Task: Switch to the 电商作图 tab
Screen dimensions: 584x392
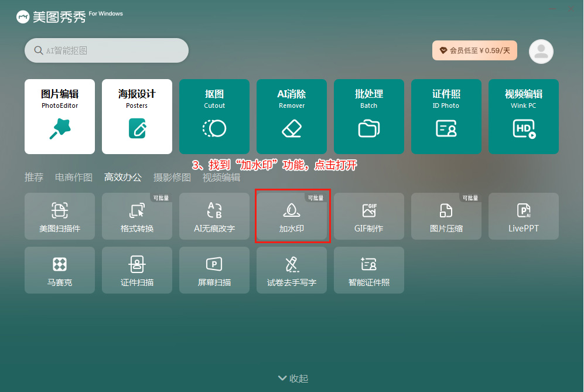Action: 74,177
